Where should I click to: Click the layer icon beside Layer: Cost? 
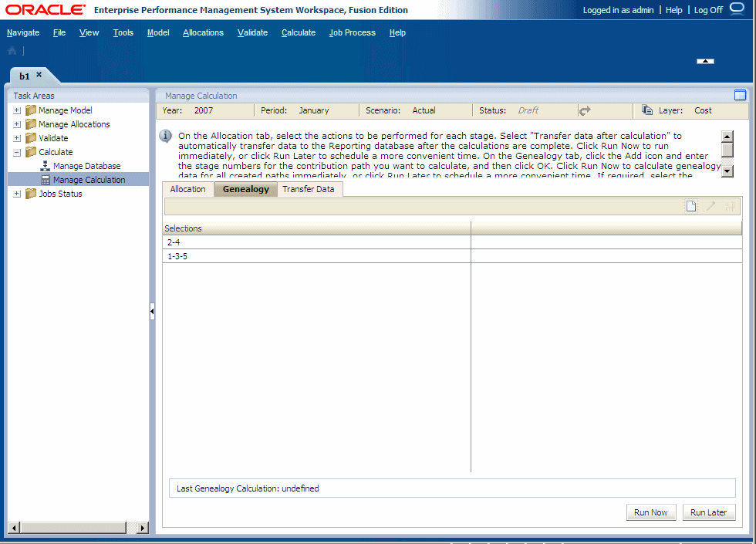tap(646, 110)
